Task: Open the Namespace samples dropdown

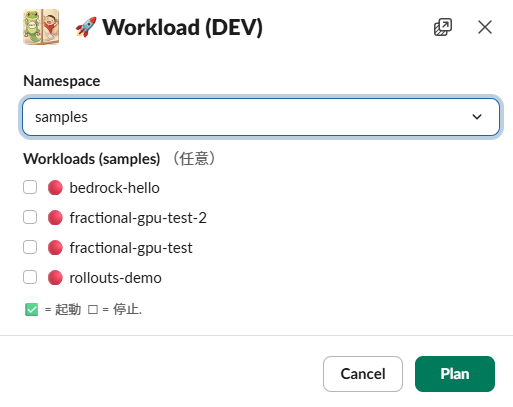Action: click(261, 117)
